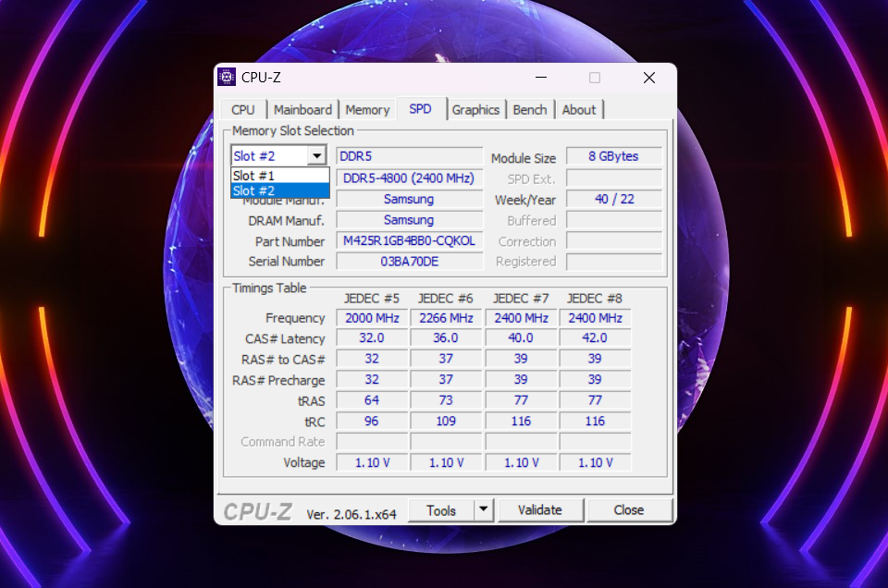Open the Mainboard tab
This screenshot has height=588, width=888.
[x=303, y=110]
